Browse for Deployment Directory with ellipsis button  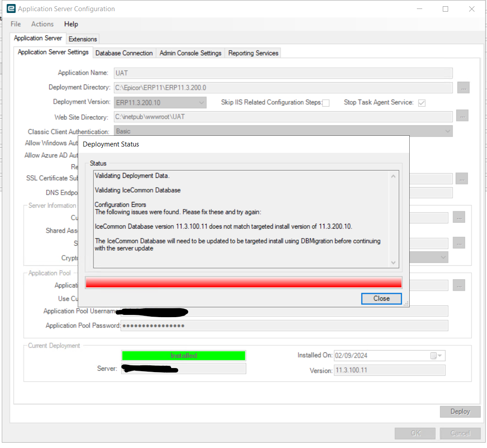pos(463,88)
